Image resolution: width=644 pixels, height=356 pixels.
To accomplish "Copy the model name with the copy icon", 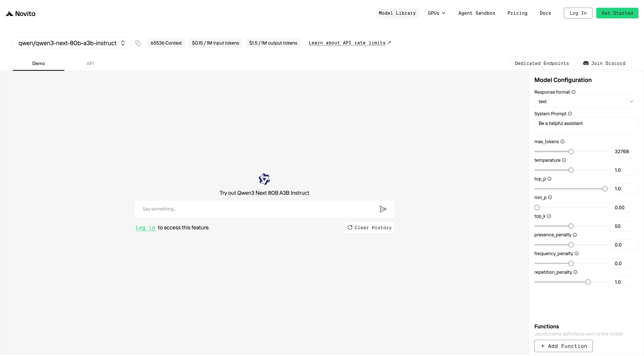I will click(x=138, y=43).
